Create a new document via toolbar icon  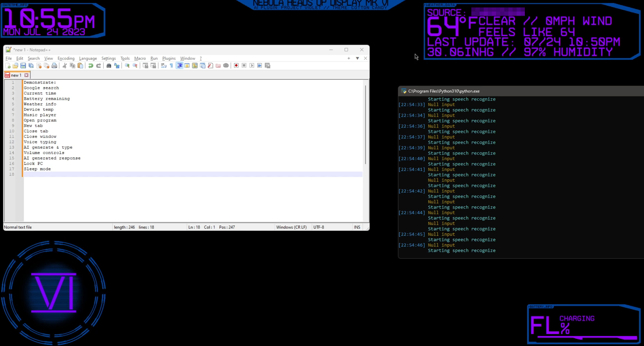pyautogui.click(x=8, y=66)
